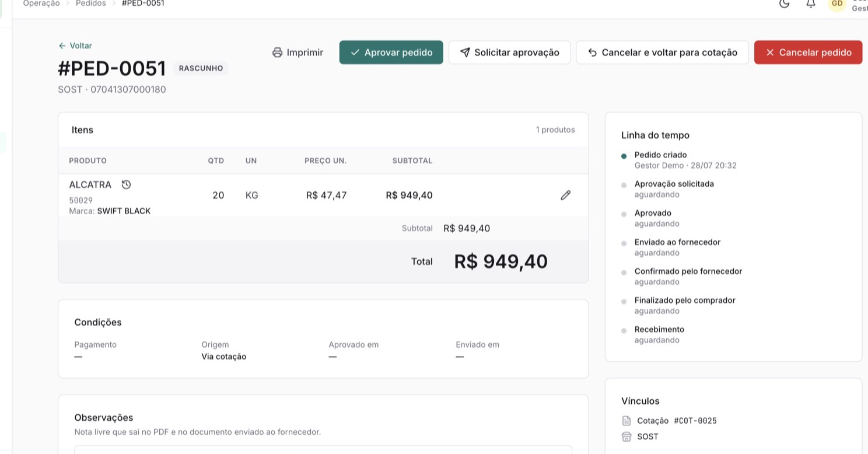Select Recebimento timeline step
The image size is (868, 454).
(659, 330)
